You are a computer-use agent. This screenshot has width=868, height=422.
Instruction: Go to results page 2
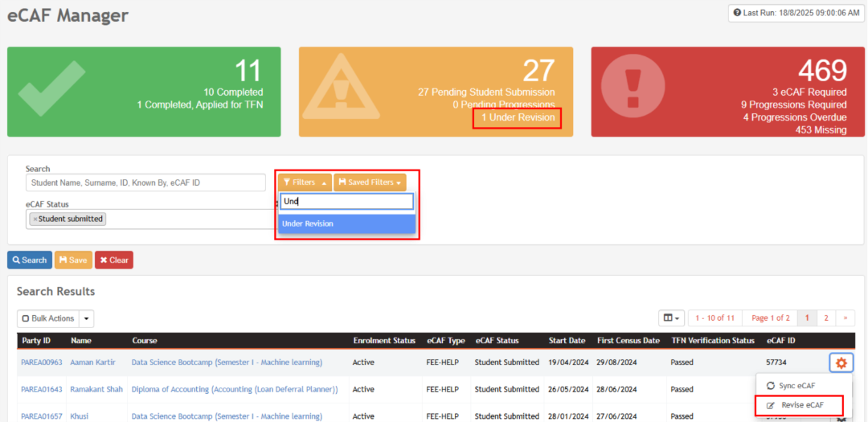click(x=826, y=318)
